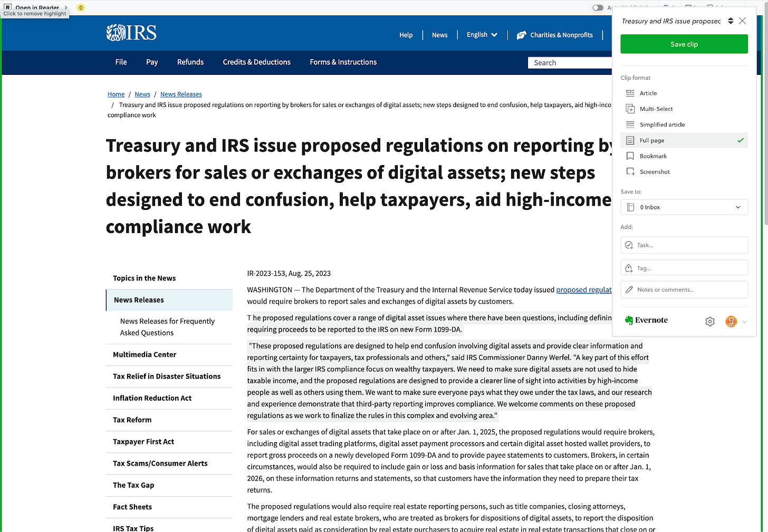Image resolution: width=768 pixels, height=532 pixels.
Task: Click Topics in the News heading
Action: coord(145,278)
